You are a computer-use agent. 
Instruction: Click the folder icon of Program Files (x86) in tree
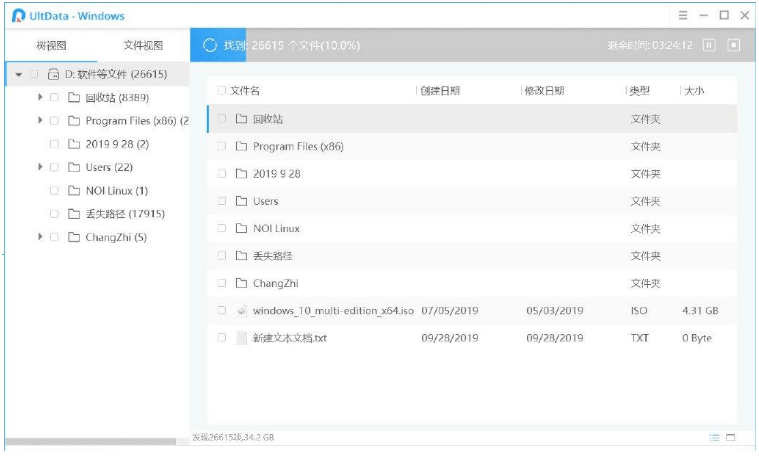74,121
